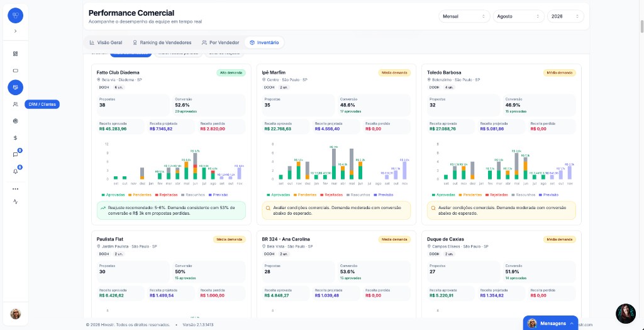Toggle Rascunhos legend in Toledo Barbosa chart
This screenshot has height=330, width=644.
(523, 195)
